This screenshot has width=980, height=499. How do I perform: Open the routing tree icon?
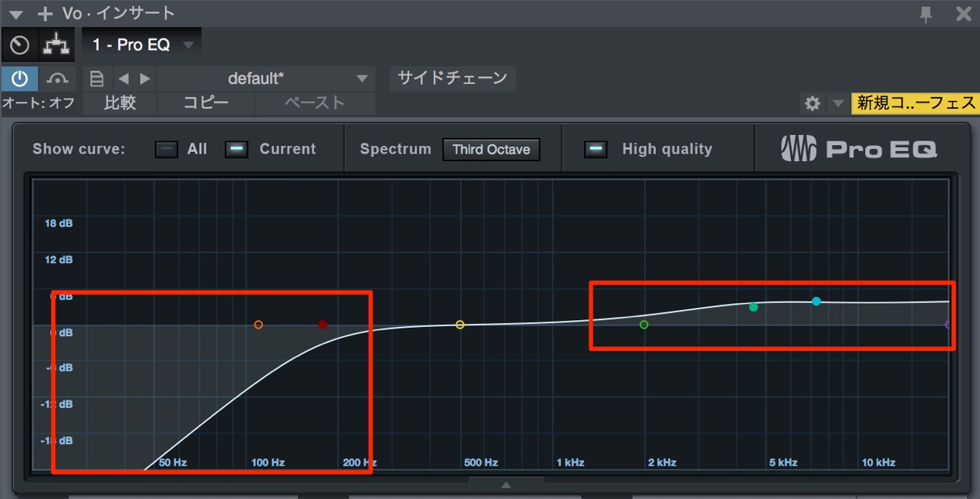pyautogui.click(x=56, y=45)
